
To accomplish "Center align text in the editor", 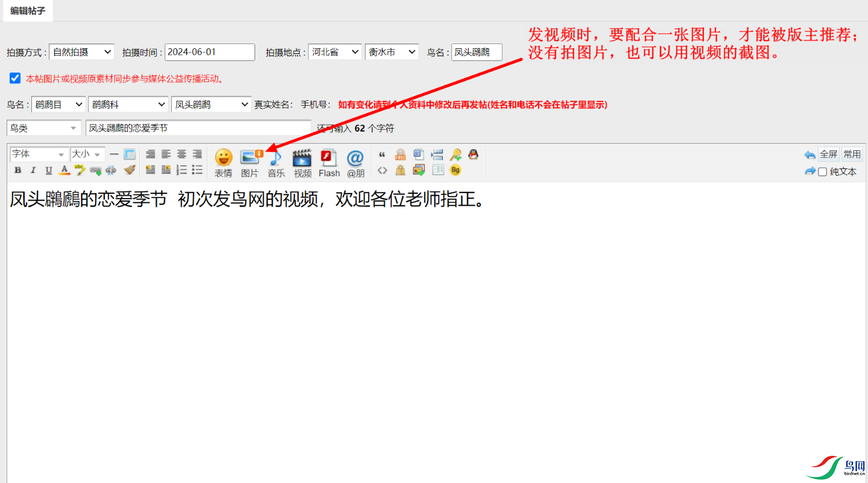I will [x=182, y=155].
